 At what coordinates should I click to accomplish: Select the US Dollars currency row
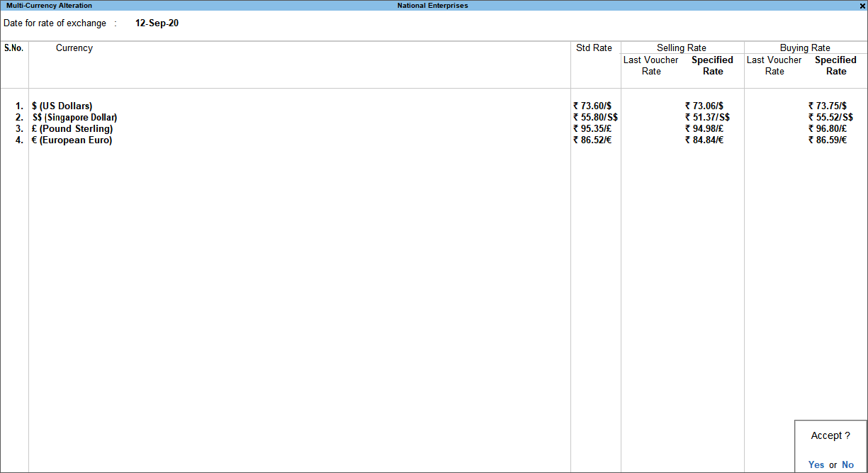[x=62, y=106]
